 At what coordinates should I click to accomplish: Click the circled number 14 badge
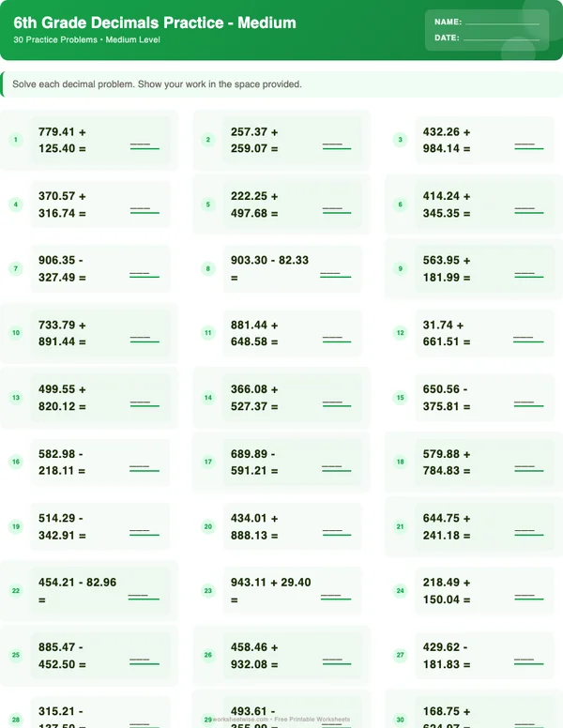point(208,398)
